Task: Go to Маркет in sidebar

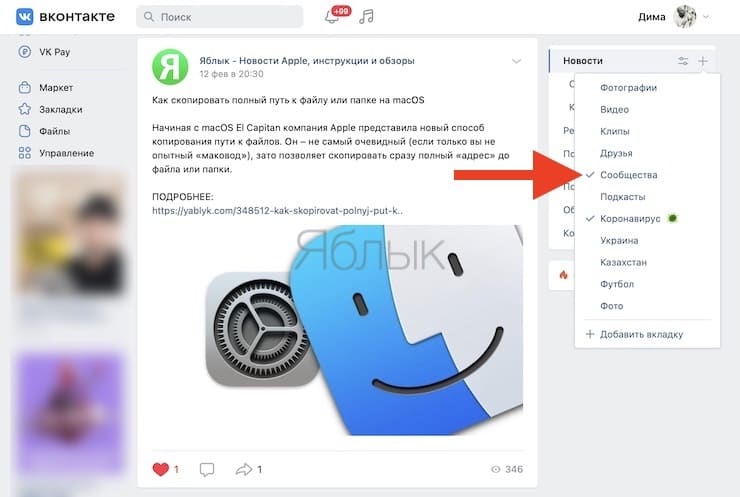Action: pos(56,87)
